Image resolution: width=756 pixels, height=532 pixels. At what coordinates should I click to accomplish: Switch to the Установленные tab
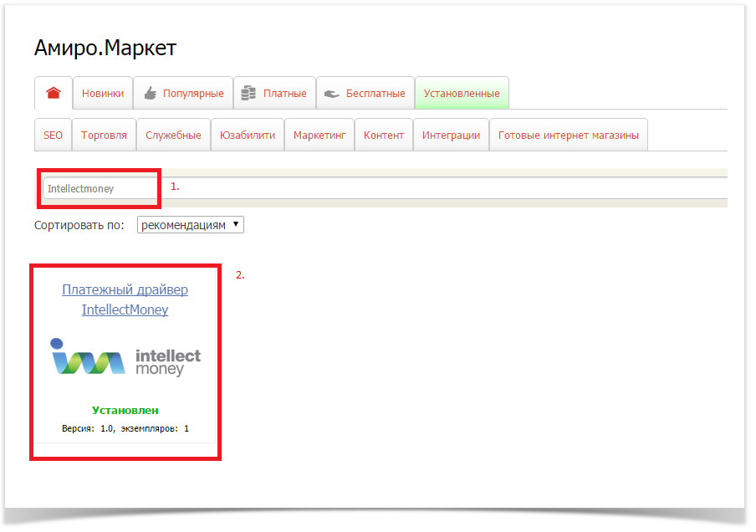click(462, 94)
